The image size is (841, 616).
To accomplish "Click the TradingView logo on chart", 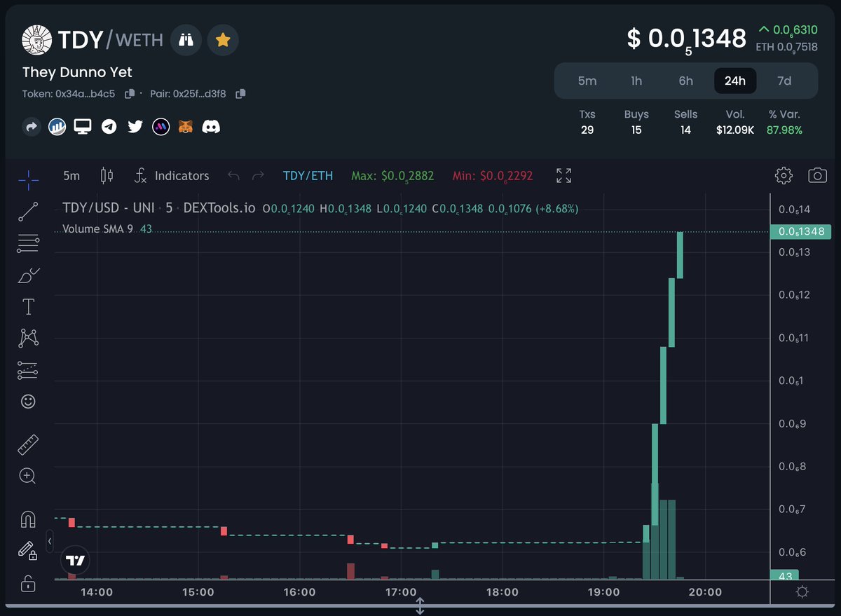I will [x=75, y=561].
